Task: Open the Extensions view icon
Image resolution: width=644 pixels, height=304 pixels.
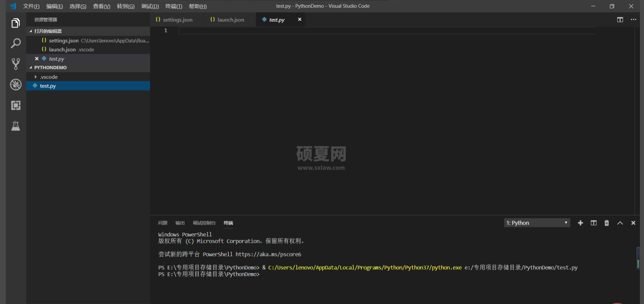Action: tap(16, 105)
